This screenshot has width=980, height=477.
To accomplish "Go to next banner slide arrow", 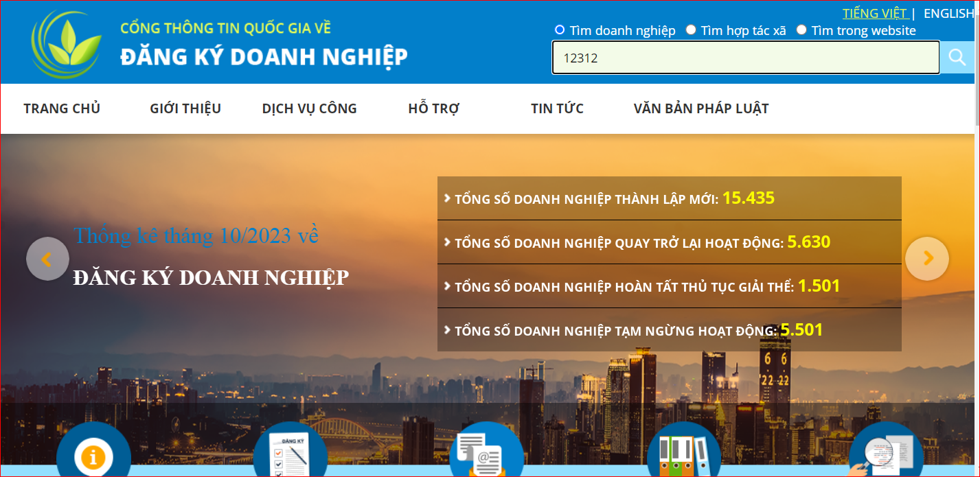I will coord(927,259).
